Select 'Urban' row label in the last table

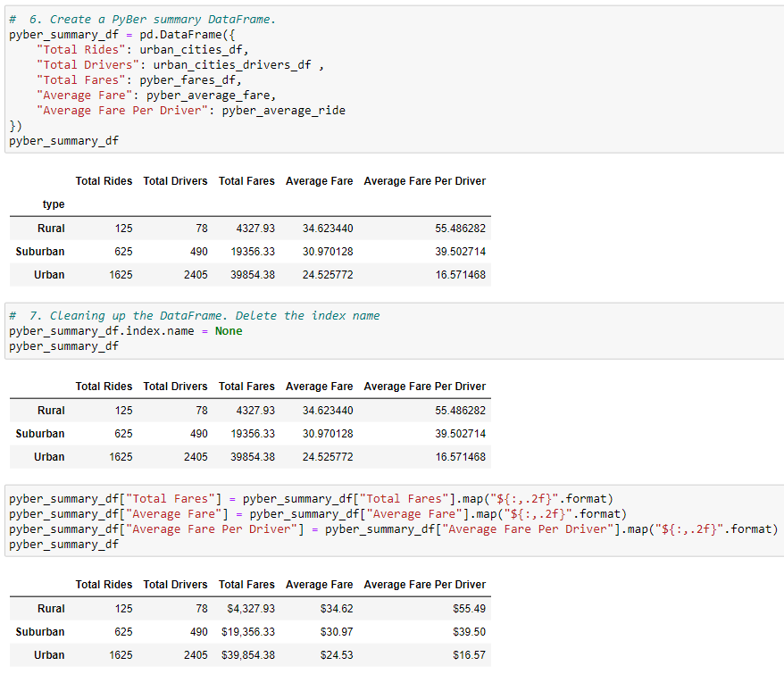coord(49,654)
